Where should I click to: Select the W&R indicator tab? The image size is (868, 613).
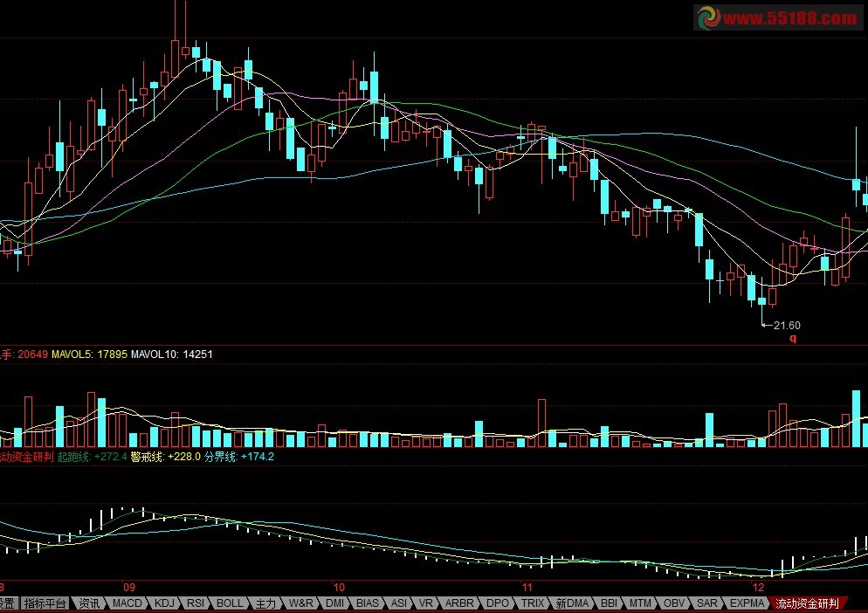(300, 603)
